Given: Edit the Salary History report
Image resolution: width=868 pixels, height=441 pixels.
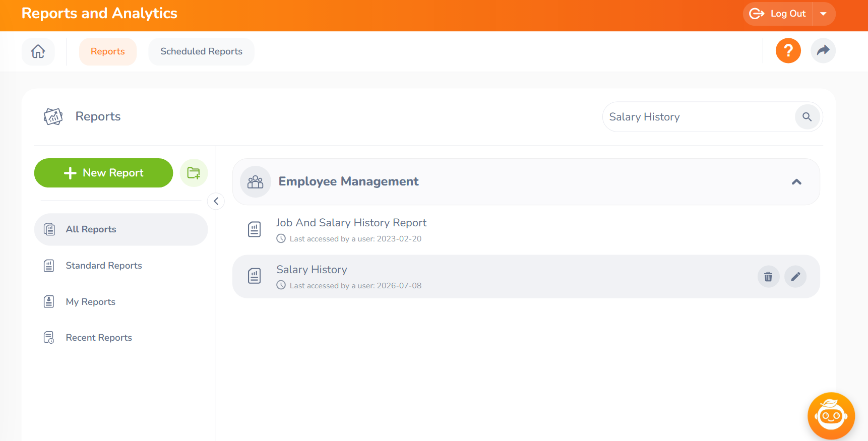Looking at the screenshot, I should coord(795,277).
